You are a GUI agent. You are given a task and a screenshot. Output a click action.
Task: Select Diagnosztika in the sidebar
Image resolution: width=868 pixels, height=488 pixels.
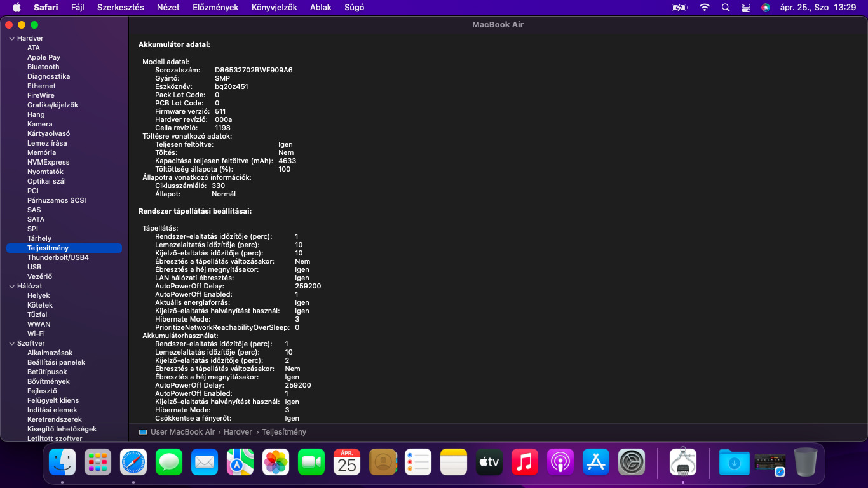click(x=48, y=76)
